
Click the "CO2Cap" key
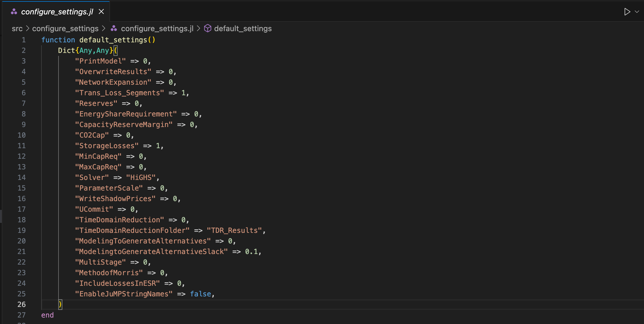pyautogui.click(x=92, y=135)
